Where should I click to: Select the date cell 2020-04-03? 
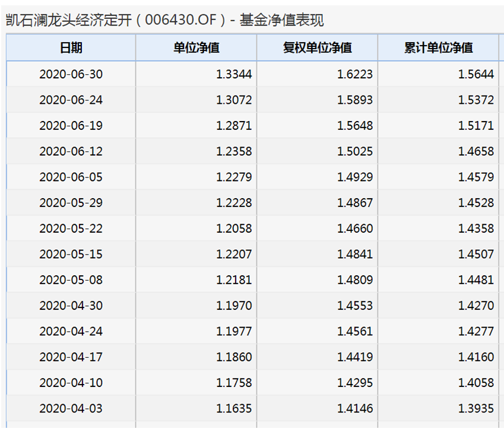pyautogui.click(x=71, y=408)
